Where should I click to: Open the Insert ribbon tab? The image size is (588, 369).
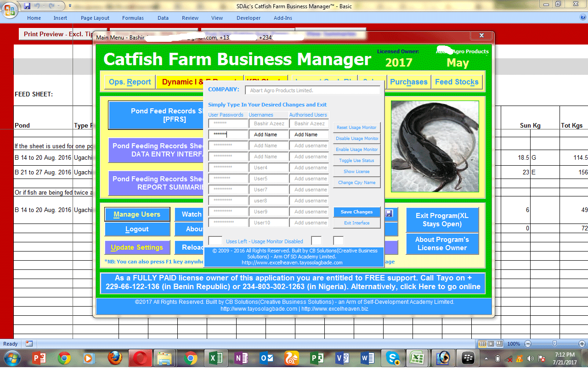point(60,18)
